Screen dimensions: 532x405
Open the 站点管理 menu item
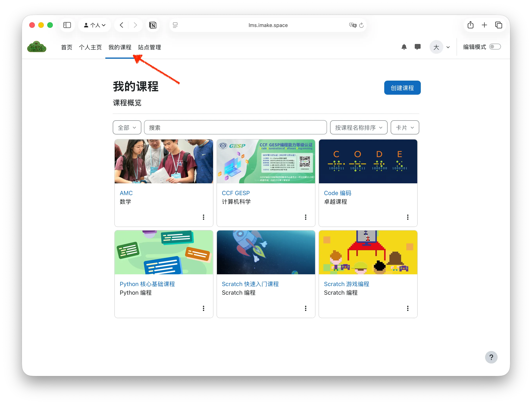(149, 47)
